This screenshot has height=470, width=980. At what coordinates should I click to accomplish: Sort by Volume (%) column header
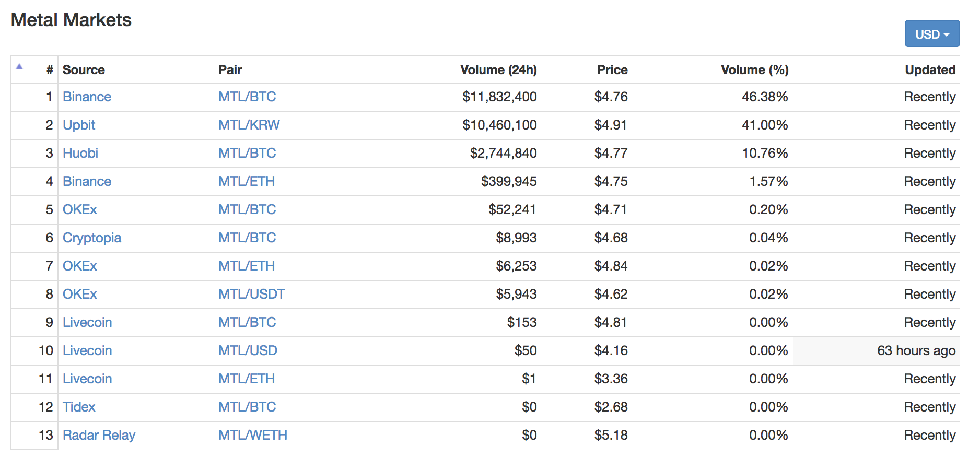[x=755, y=69]
